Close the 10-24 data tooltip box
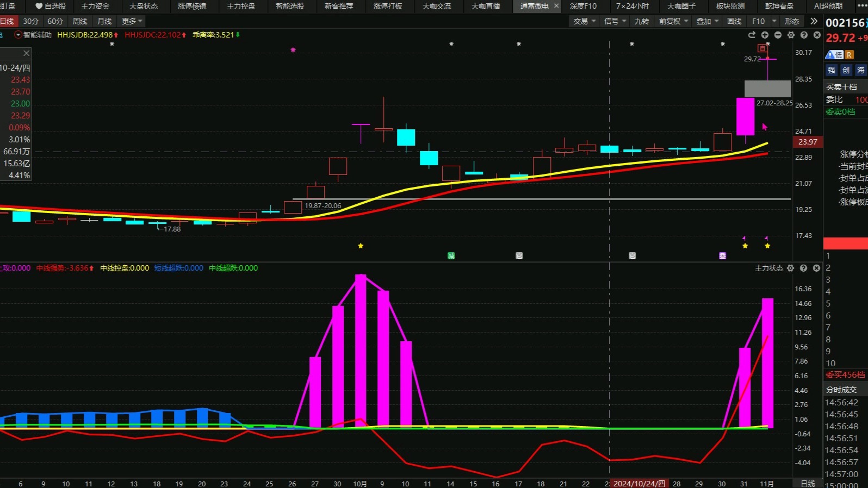The height and width of the screenshot is (488, 868). point(26,53)
